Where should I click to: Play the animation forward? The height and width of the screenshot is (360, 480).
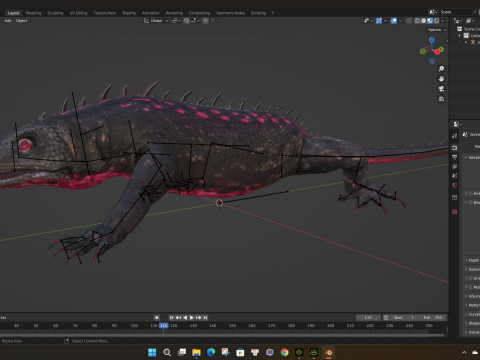[x=192, y=318]
